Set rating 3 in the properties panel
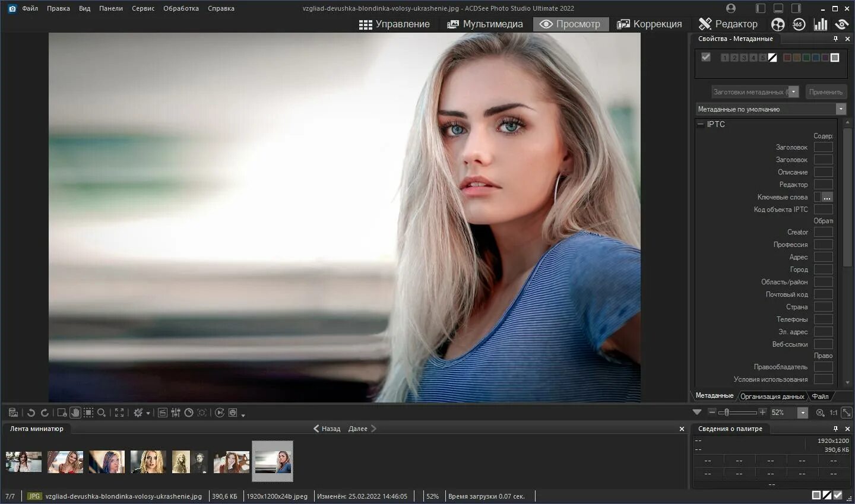This screenshot has height=504, width=855. (x=743, y=58)
